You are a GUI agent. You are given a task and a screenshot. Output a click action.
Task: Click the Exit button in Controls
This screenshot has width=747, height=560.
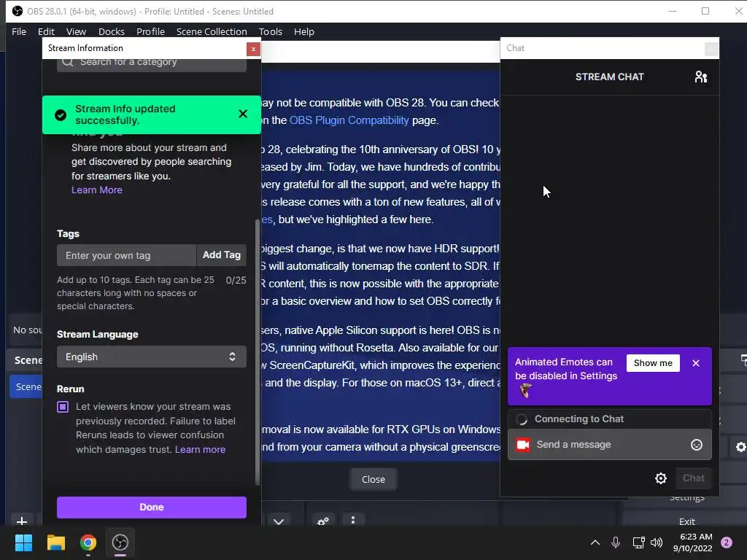pos(686,521)
